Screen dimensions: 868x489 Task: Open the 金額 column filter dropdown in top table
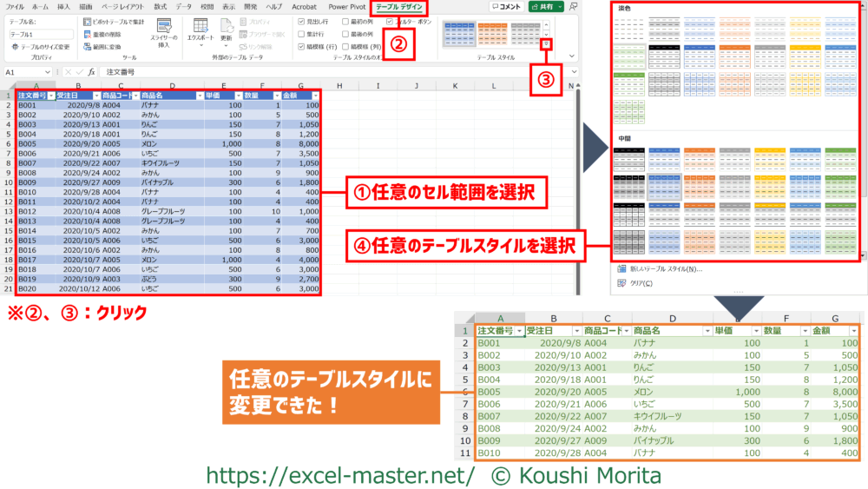(x=316, y=95)
